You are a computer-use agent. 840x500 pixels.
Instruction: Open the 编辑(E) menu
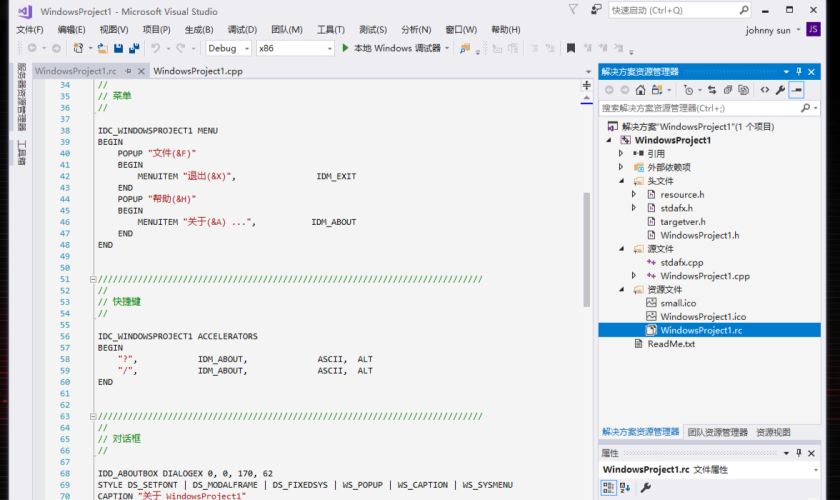(71, 29)
